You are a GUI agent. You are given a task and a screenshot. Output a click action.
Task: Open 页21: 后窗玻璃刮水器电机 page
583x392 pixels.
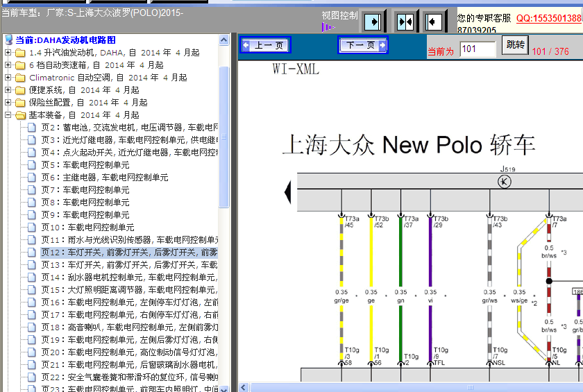[129, 364]
